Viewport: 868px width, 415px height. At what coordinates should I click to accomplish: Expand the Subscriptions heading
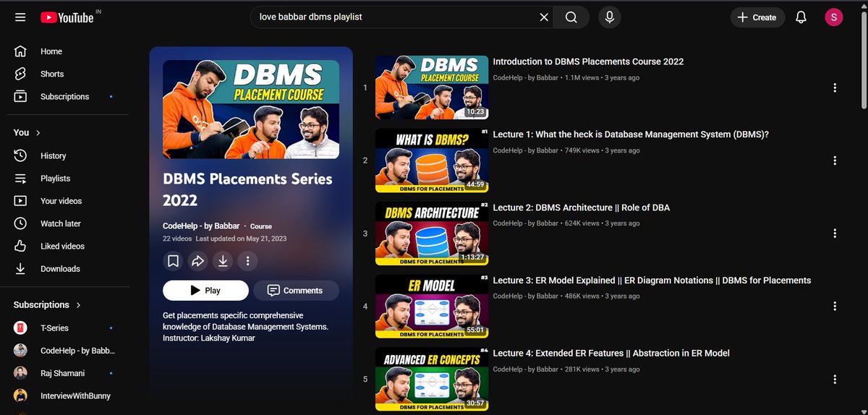pos(48,305)
